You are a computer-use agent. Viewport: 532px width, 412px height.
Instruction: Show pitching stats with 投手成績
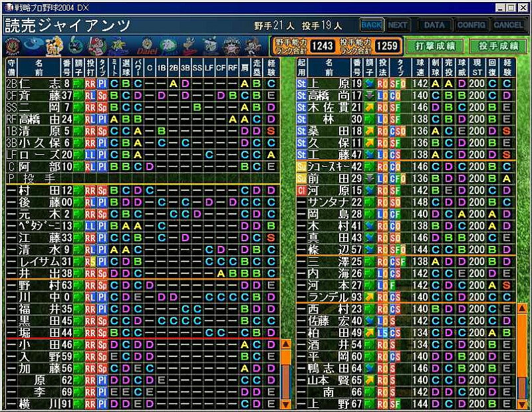[x=498, y=46]
